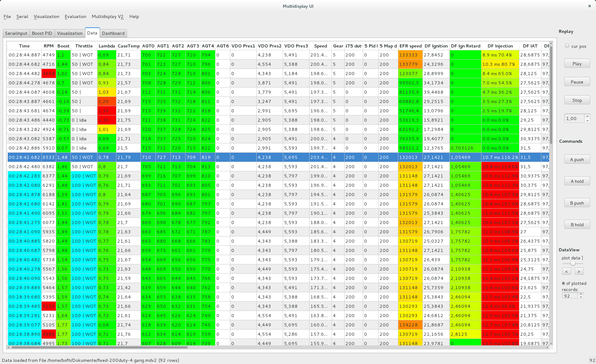Viewport: 596px width, 364px height.
Task: Select the Visualization tab in data view
Action: (69, 33)
